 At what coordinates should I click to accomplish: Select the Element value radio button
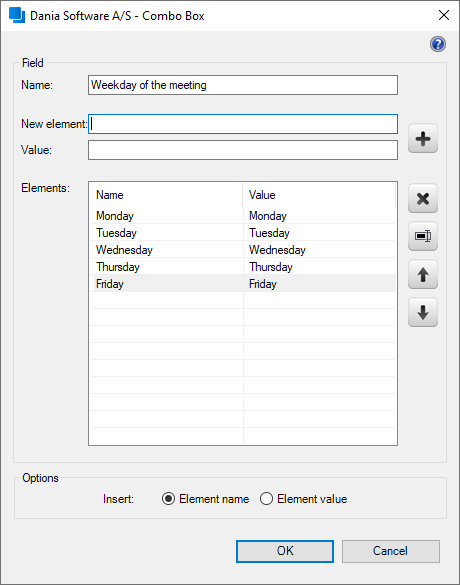click(x=266, y=498)
